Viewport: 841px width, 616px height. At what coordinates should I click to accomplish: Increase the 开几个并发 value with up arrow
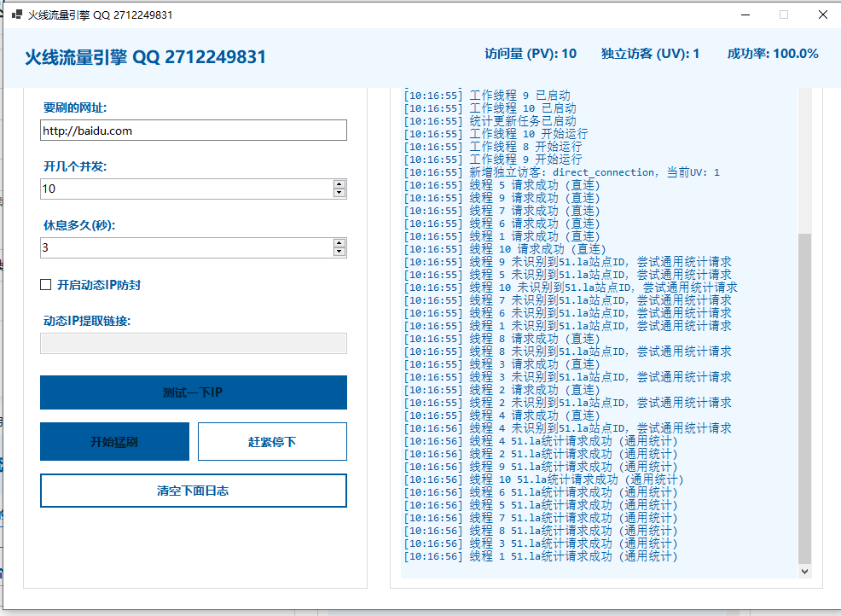(x=339, y=184)
